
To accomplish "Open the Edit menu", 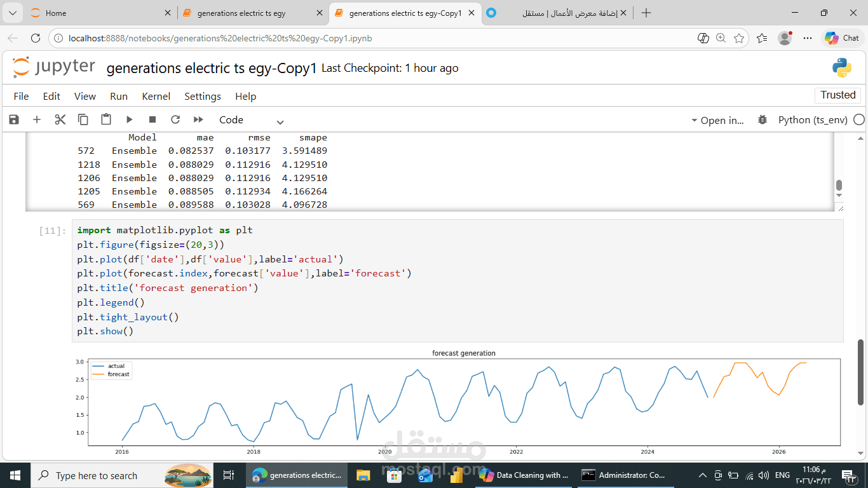I will [x=51, y=96].
